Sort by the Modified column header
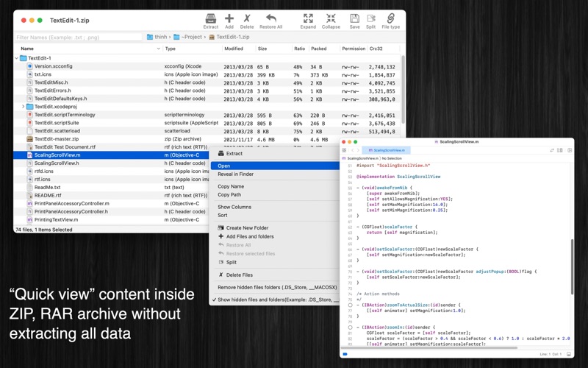 coord(239,49)
